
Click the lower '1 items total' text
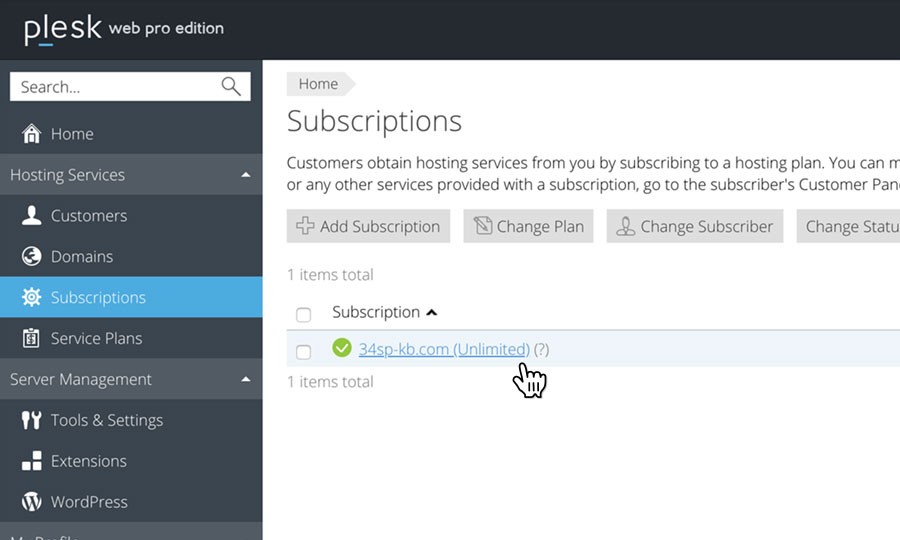pyautogui.click(x=330, y=382)
